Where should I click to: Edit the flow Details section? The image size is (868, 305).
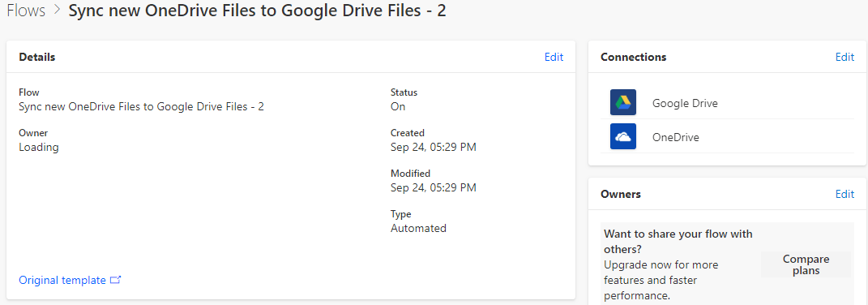[x=554, y=57]
